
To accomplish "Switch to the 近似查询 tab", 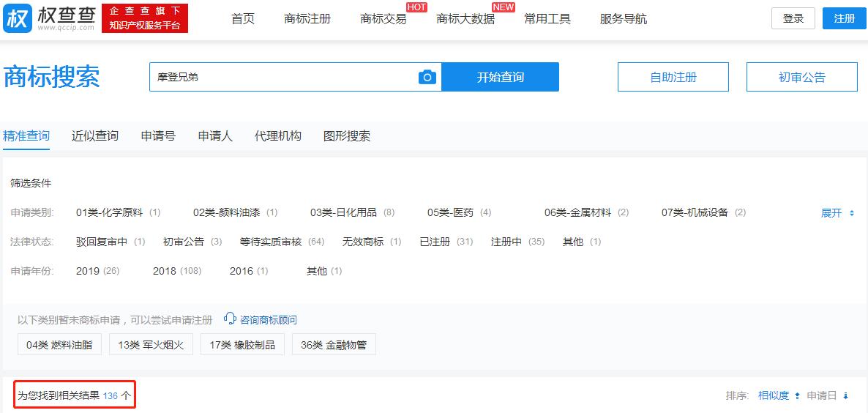I will [x=95, y=135].
